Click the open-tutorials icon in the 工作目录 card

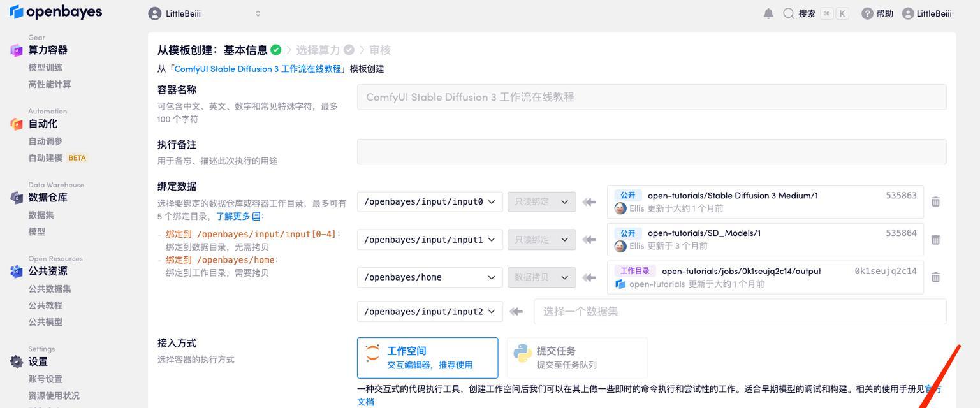(620, 284)
